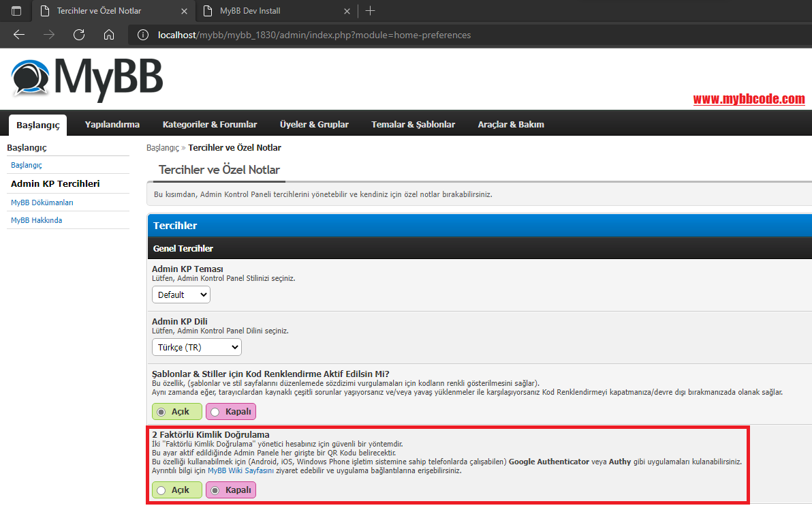Open the tab actions menu icon
The height and width of the screenshot is (510, 812).
(16, 11)
